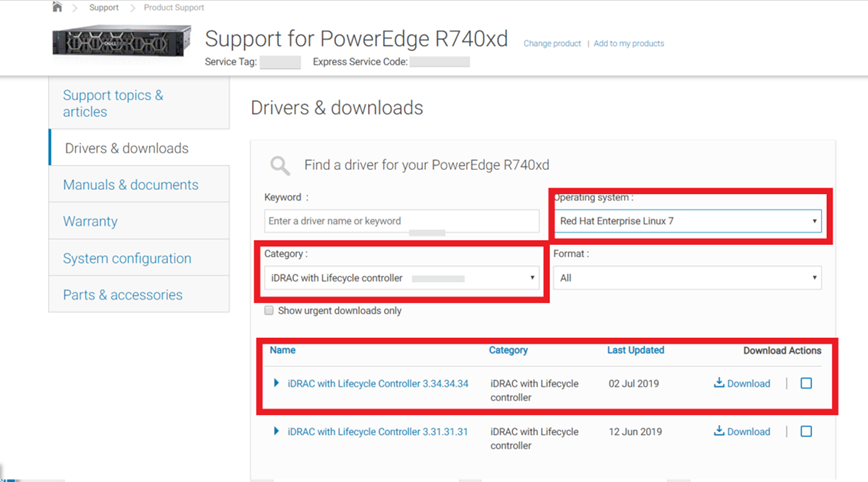Go to the home icon in breadcrumb
The width and height of the screenshot is (868, 482).
tap(57, 7)
